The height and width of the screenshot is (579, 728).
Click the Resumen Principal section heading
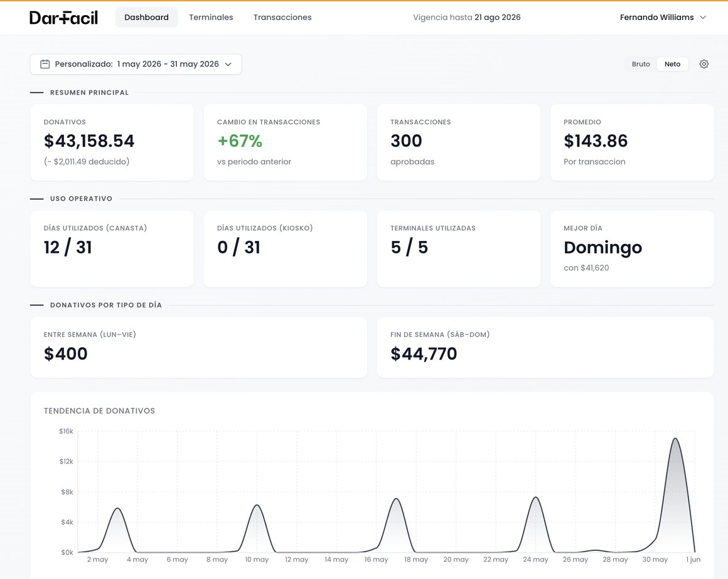point(89,92)
